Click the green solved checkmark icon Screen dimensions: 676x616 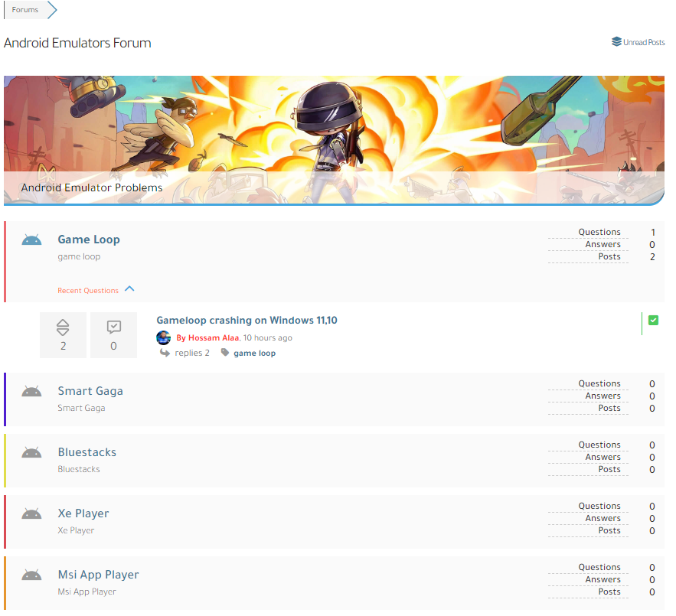653,321
